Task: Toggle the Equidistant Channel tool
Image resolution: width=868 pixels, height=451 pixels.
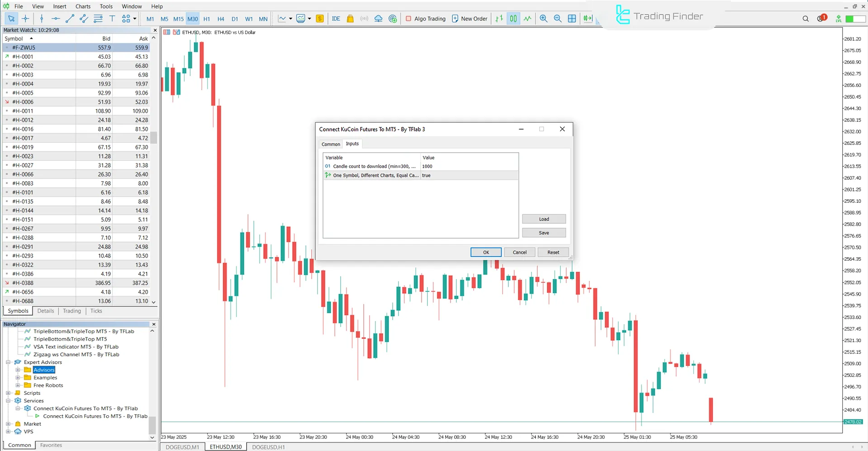Action: point(84,19)
